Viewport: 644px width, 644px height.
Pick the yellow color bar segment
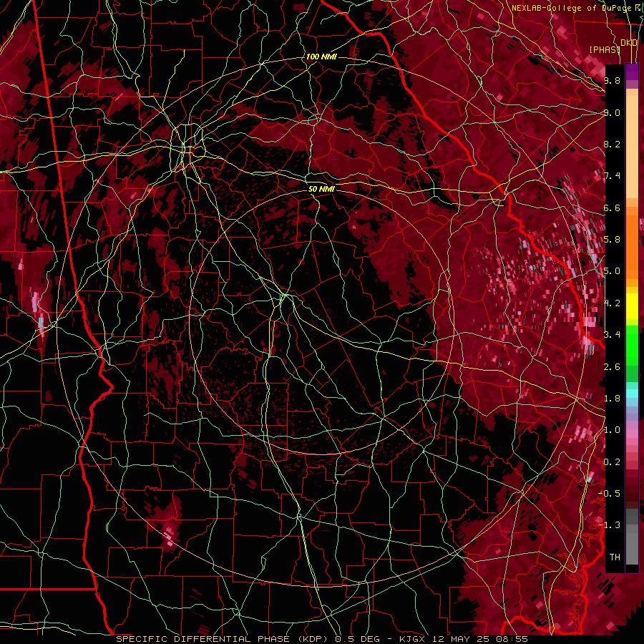click(632, 306)
